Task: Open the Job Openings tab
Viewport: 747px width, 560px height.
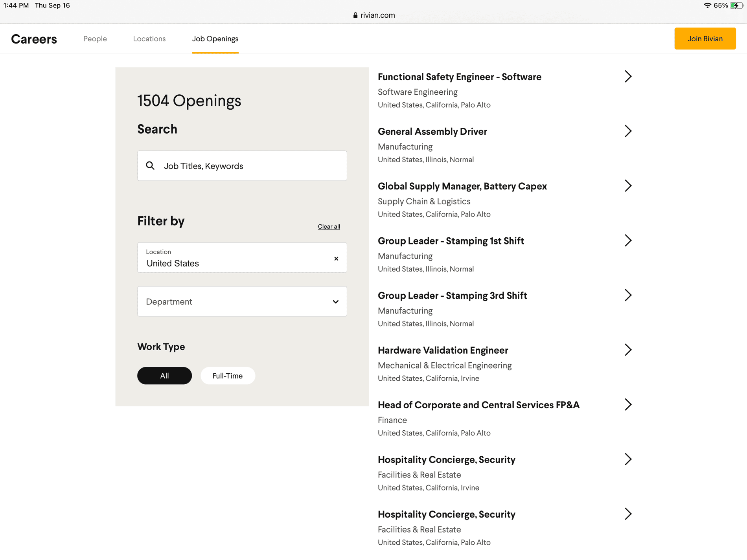Action: [x=215, y=39]
